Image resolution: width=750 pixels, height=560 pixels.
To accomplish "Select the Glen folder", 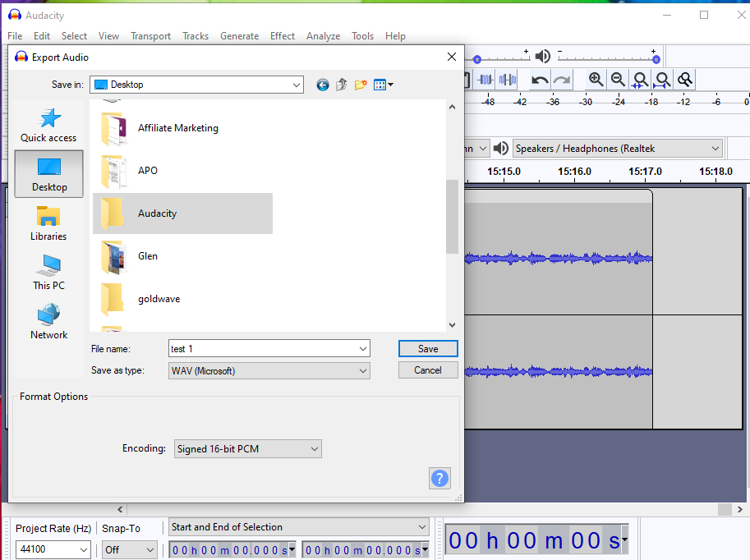I will click(x=182, y=256).
